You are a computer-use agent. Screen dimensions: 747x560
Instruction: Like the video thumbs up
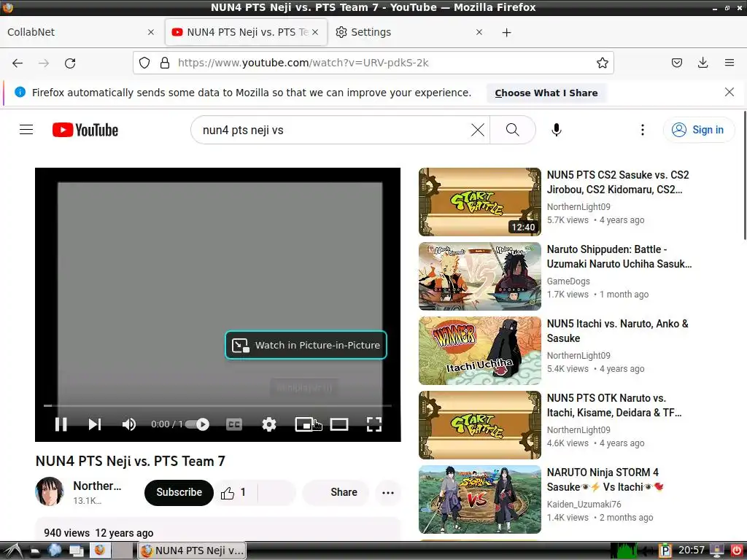[233, 492]
